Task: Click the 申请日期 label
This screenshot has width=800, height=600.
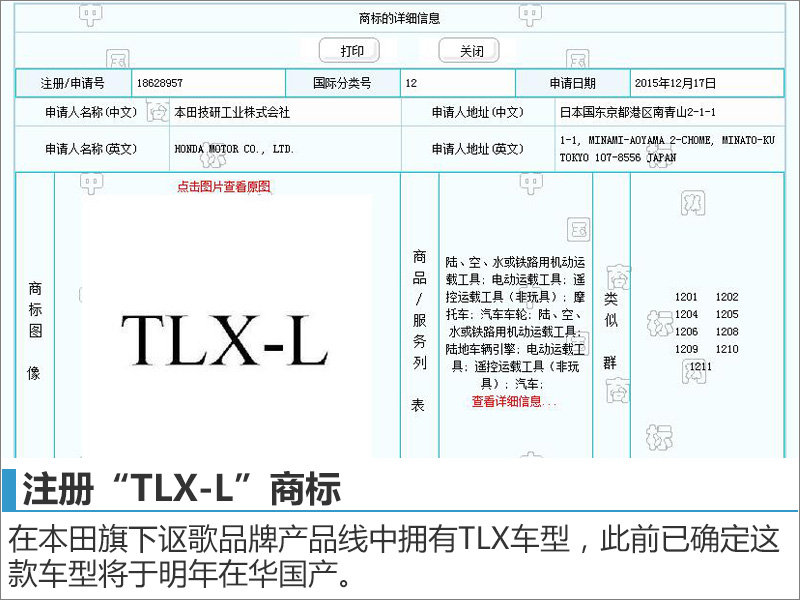Action: pyautogui.click(x=572, y=83)
